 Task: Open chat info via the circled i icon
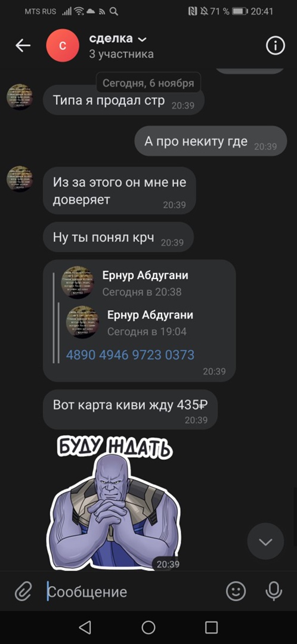[x=275, y=45]
